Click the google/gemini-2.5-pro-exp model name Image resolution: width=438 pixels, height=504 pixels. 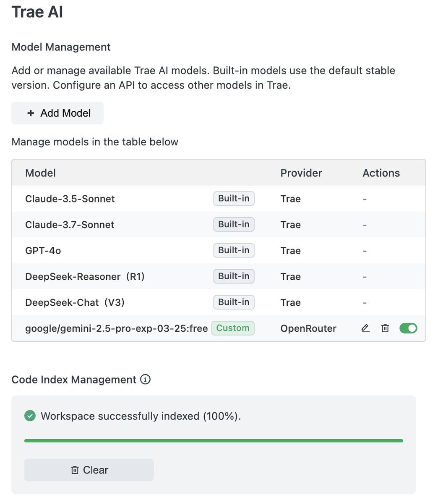pyautogui.click(x=116, y=328)
